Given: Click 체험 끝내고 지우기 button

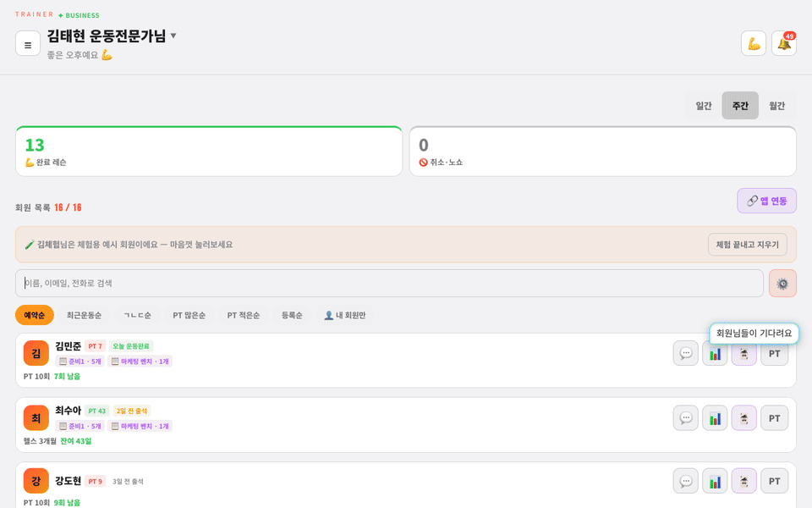Looking at the screenshot, I should pos(747,245).
